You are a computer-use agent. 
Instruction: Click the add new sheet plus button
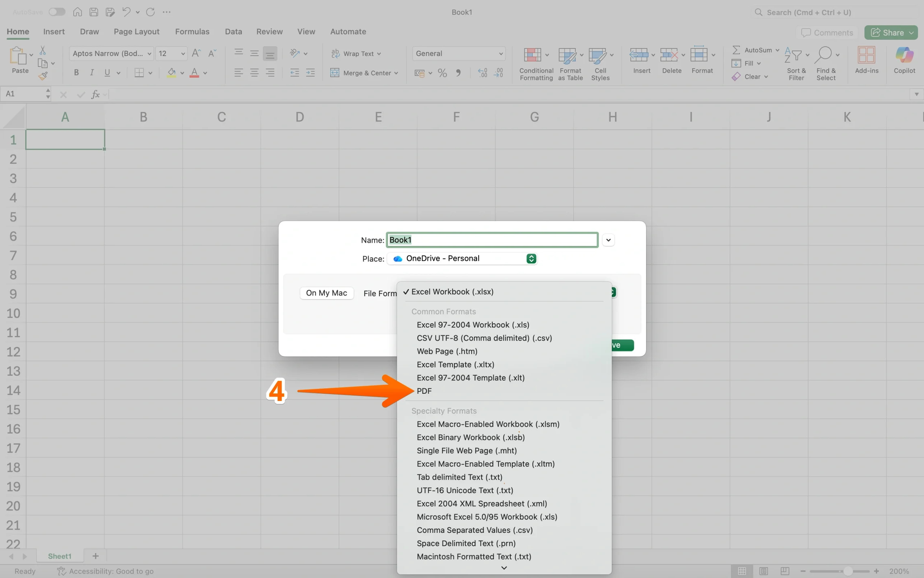95,556
